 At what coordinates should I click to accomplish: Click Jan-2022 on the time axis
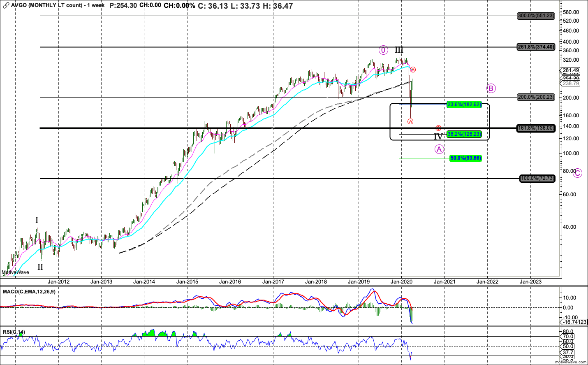(x=487, y=282)
